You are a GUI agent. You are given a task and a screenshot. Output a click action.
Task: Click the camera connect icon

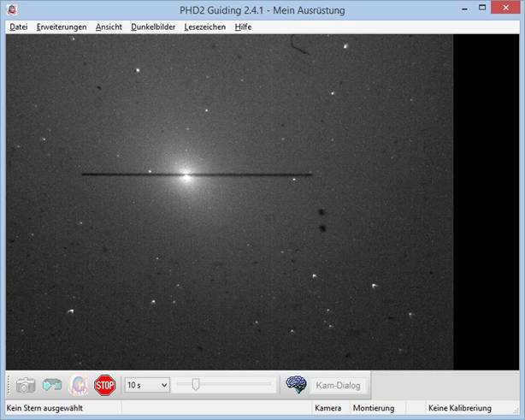coord(26,385)
